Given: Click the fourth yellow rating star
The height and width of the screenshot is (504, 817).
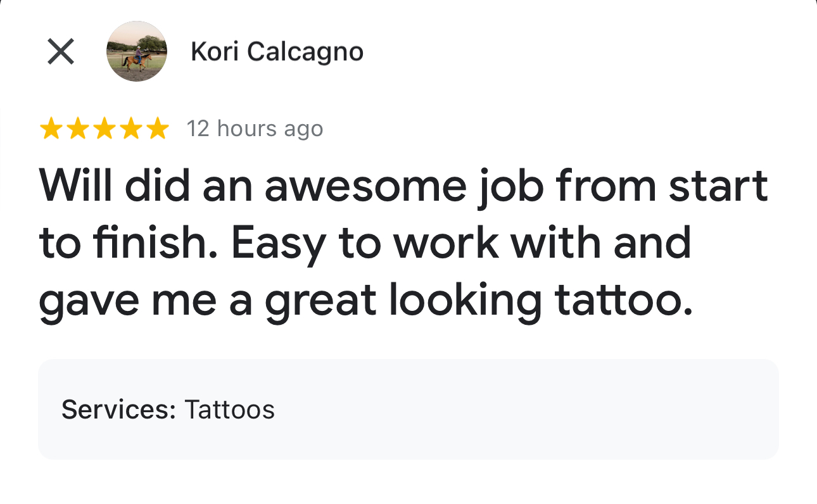Looking at the screenshot, I should (x=130, y=129).
